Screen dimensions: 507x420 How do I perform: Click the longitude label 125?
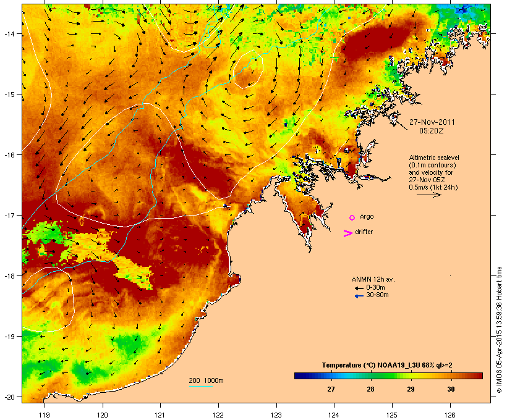(392, 415)
